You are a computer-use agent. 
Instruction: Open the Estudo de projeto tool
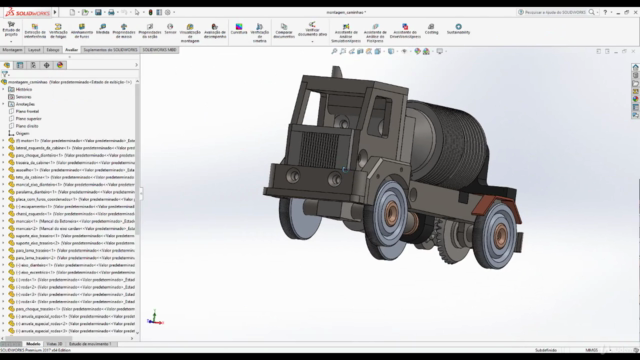(x=11, y=30)
